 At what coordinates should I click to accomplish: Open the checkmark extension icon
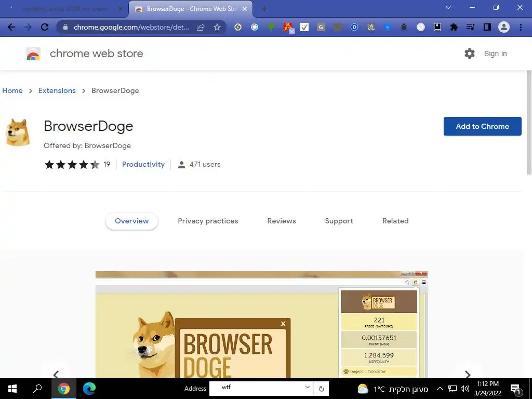coord(304,27)
